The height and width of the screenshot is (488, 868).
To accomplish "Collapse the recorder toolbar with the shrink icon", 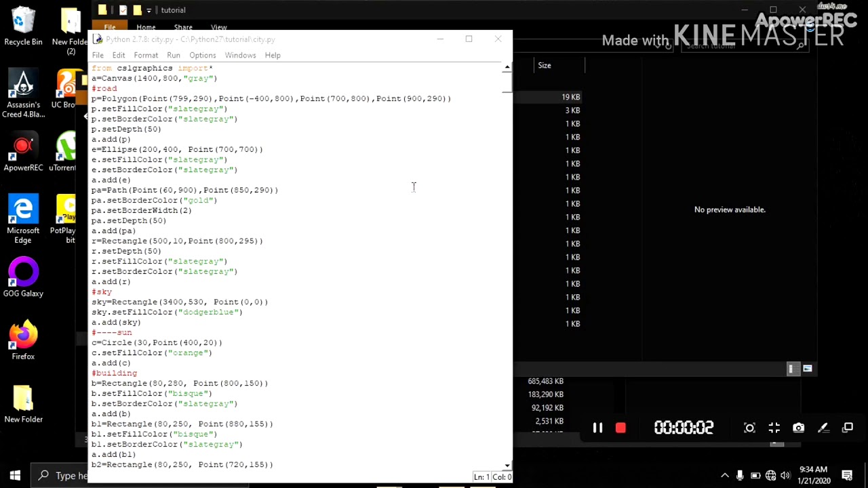I will pos(774,428).
